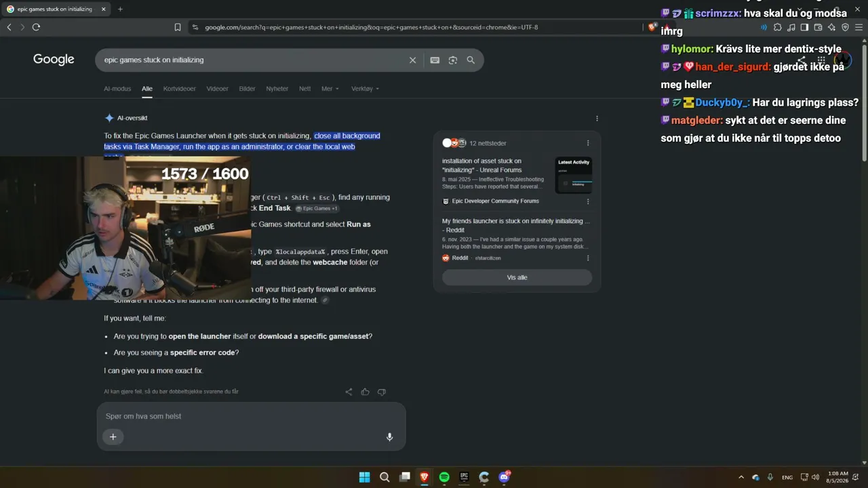Switch to the Bilder tab
The width and height of the screenshot is (868, 488).
(x=247, y=89)
